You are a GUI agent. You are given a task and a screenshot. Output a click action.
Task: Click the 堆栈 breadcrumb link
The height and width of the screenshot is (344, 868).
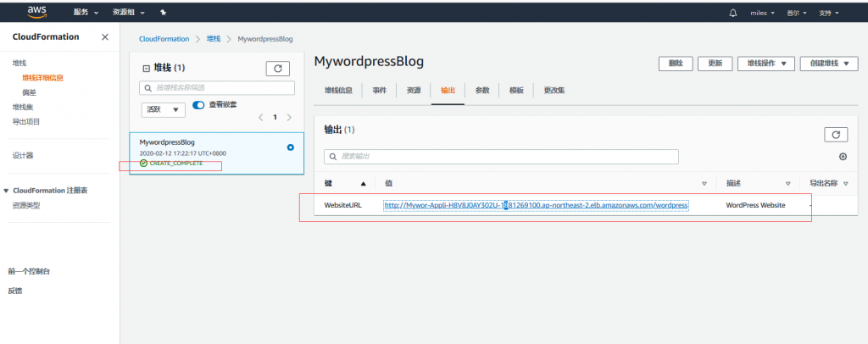tap(213, 39)
